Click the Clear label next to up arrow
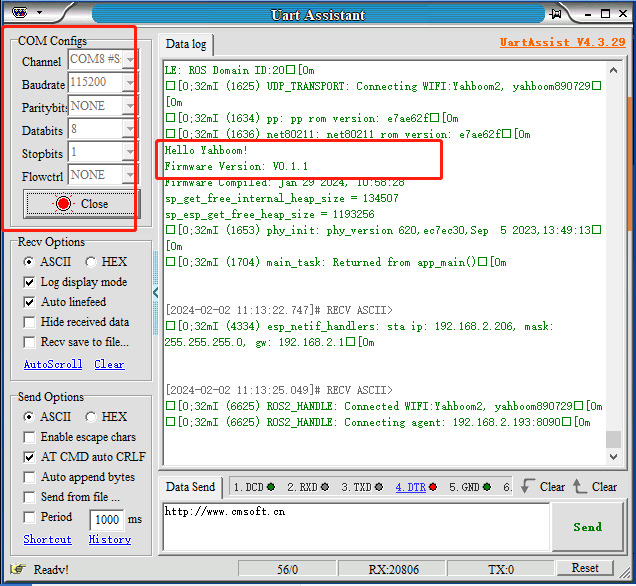 tap(604, 487)
